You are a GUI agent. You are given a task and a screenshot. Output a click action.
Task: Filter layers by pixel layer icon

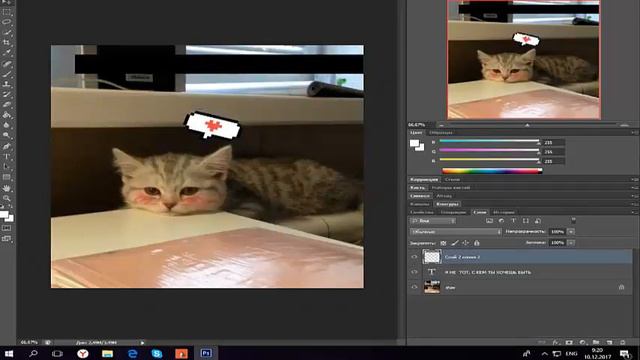pos(489,221)
